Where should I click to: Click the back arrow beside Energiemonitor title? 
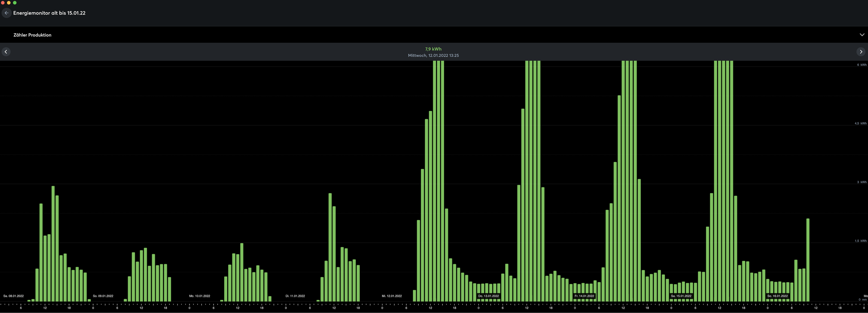(x=6, y=13)
